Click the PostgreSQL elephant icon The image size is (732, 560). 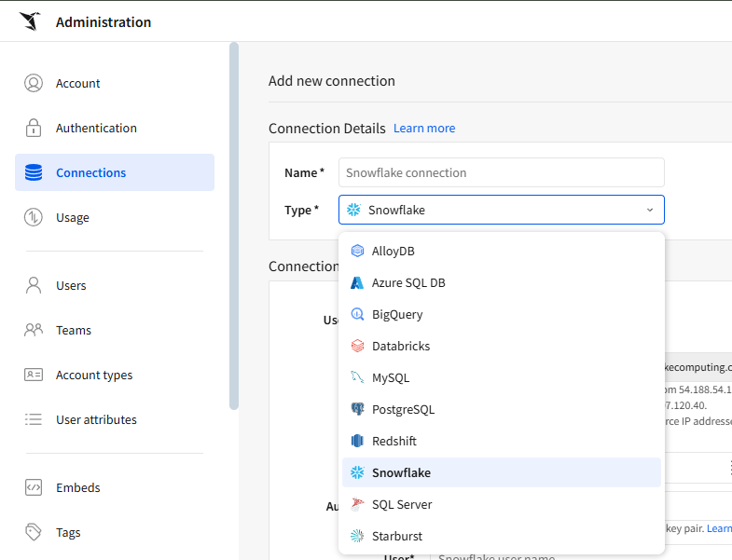[357, 409]
